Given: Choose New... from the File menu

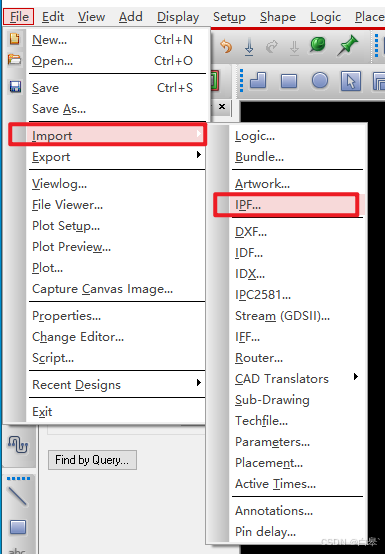Looking at the screenshot, I should 117,40.
